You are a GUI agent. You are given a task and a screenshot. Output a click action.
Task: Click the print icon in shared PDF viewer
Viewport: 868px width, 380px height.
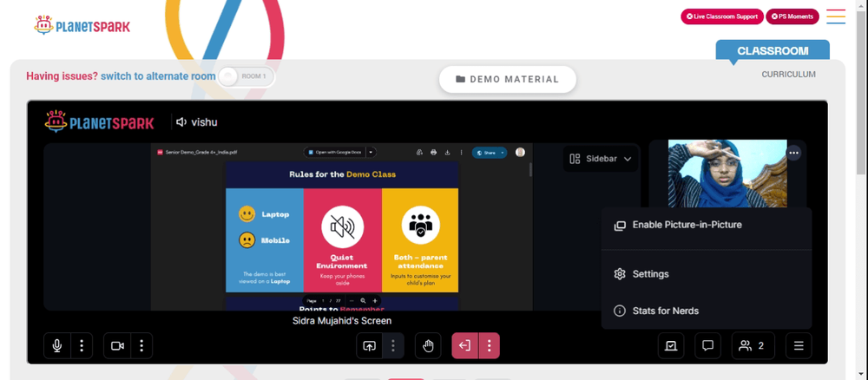[433, 152]
